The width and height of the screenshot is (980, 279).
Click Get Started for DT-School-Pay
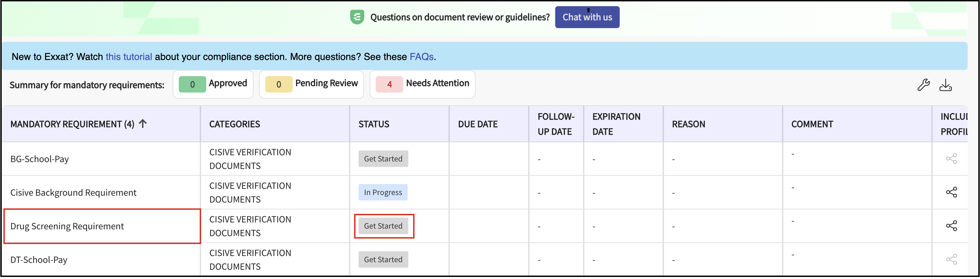[x=383, y=259]
